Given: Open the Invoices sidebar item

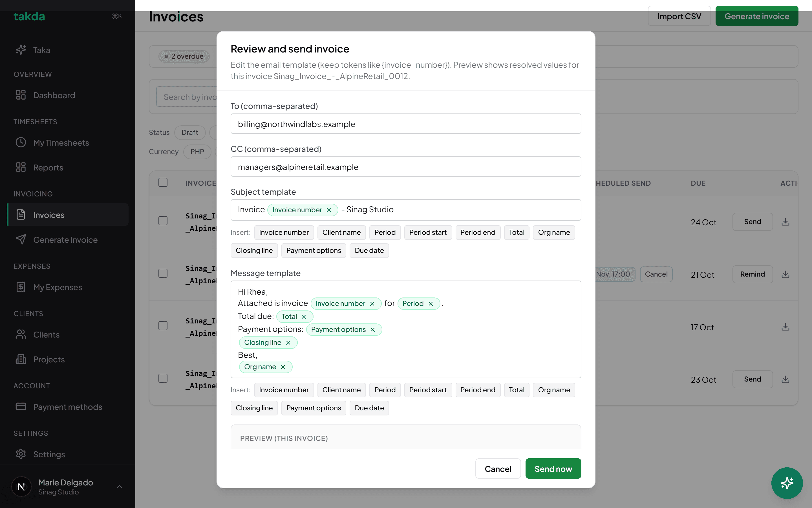Looking at the screenshot, I should point(68,215).
